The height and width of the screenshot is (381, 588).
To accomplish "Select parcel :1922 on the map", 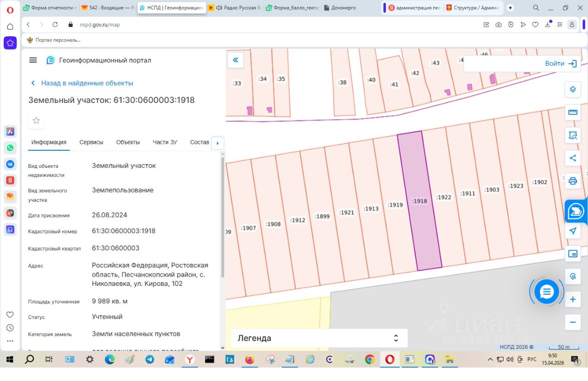I will pyautogui.click(x=444, y=198).
